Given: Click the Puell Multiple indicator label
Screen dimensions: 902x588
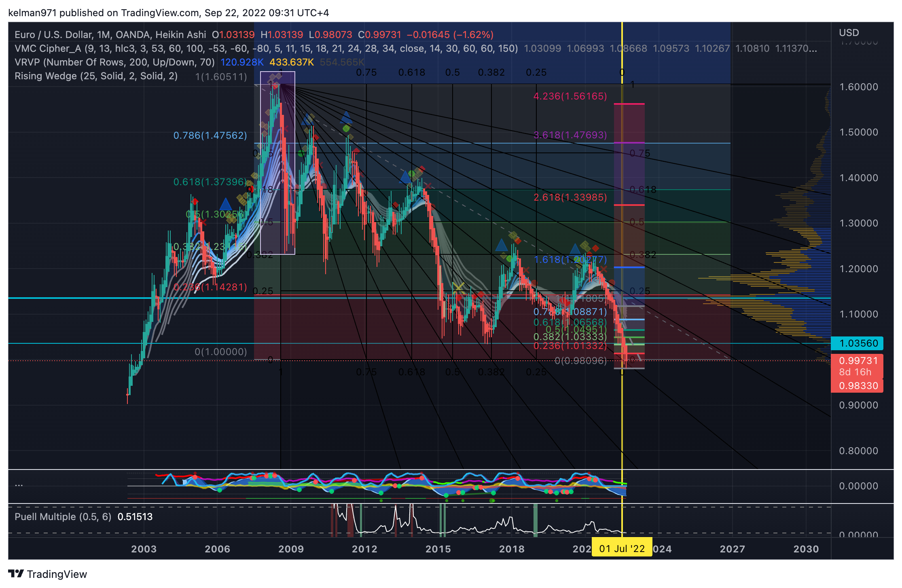Looking at the screenshot, I should pos(63,517).
